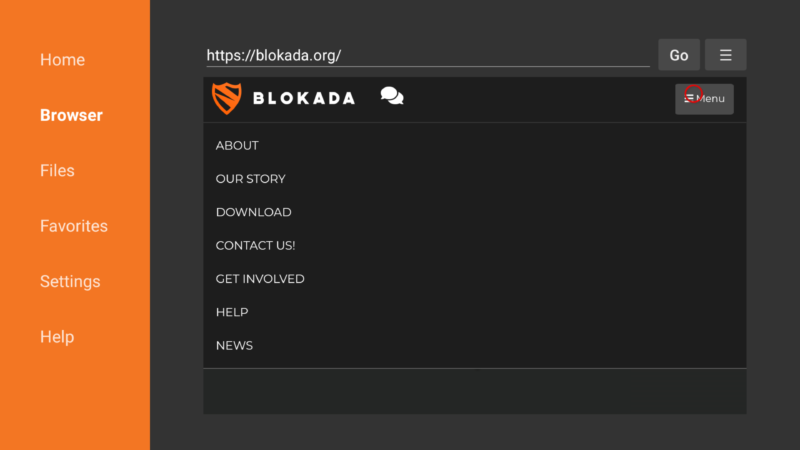
Task: Select Browser in the sidebar
Action: (x=71, y=115)
